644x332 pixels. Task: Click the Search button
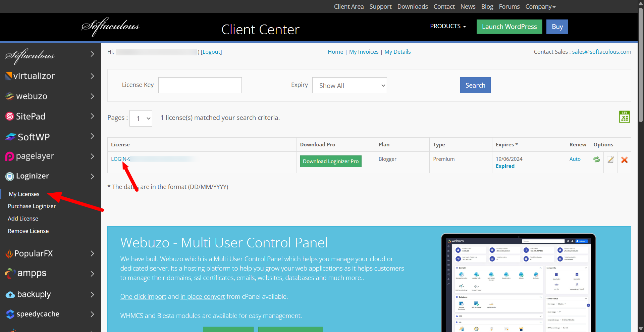tap(475, 85)
